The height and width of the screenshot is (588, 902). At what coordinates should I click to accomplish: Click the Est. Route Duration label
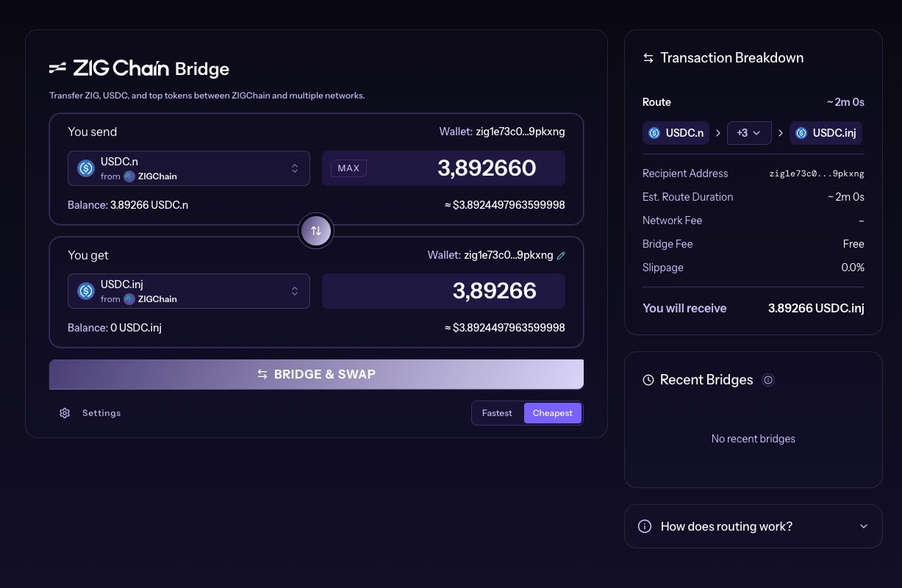point(687,197)
